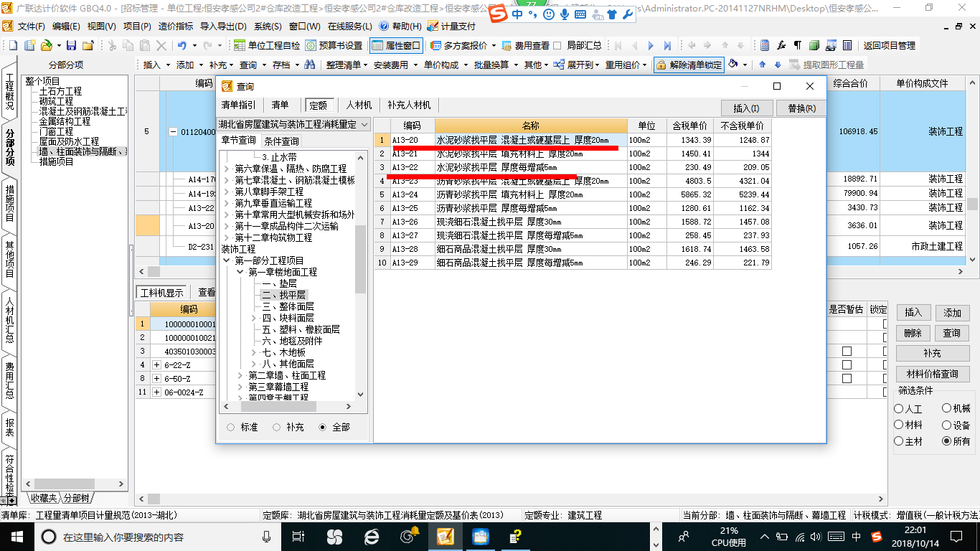Open Task View on taskbar
Viewport: 980px width, 551px height.
pos(297,537)
